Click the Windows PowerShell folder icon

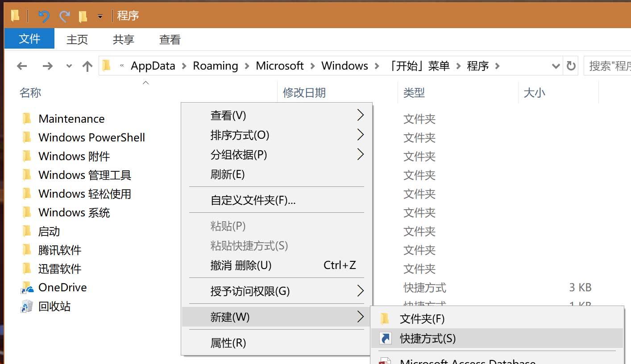pos(27,137)
